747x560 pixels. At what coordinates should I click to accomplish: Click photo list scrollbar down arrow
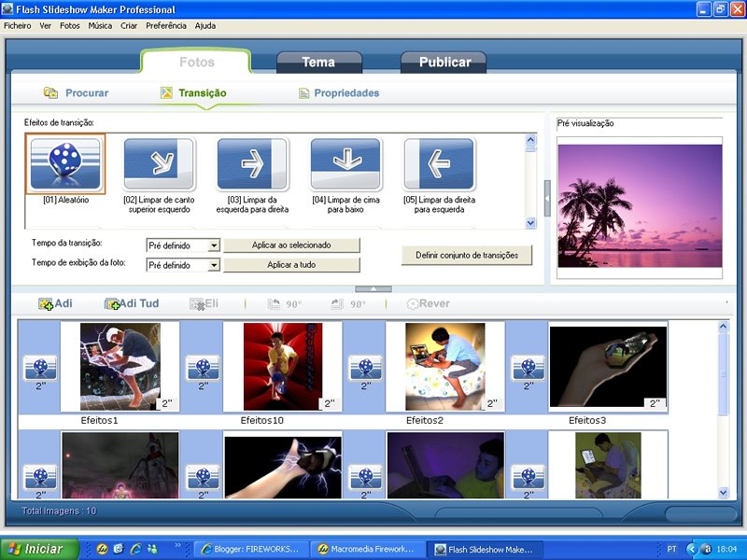pos(723,493)
